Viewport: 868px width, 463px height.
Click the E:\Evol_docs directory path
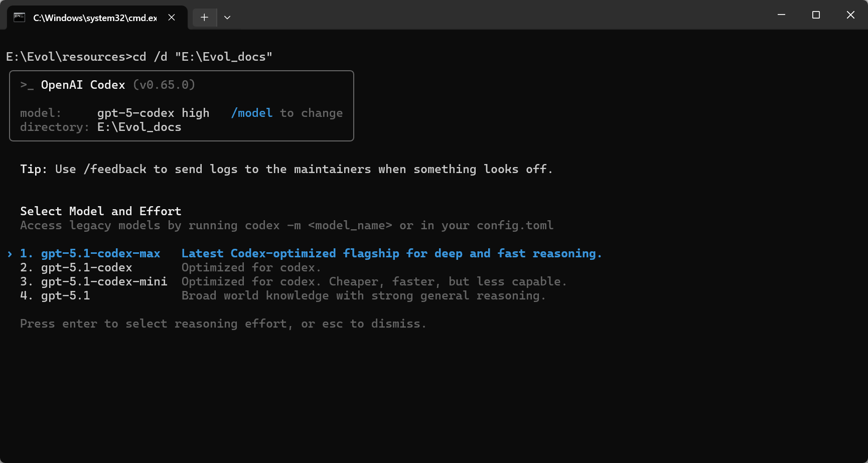coord(139,127)
